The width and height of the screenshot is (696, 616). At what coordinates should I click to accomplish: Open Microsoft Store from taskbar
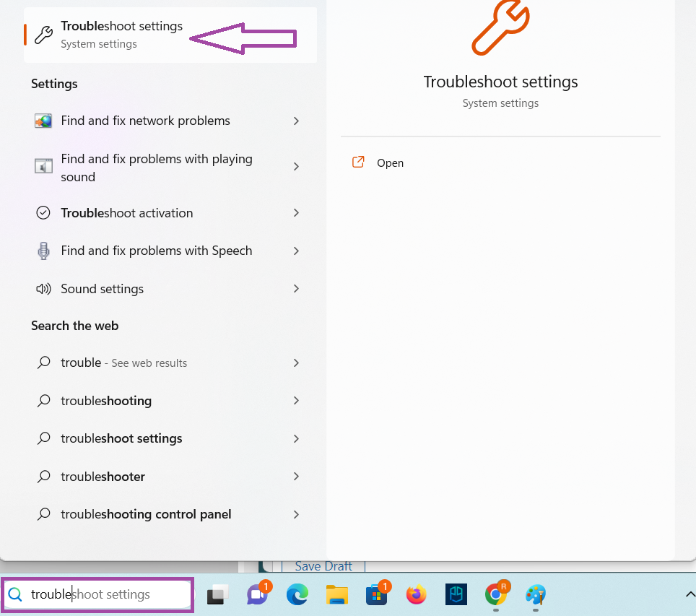[378, 594]
